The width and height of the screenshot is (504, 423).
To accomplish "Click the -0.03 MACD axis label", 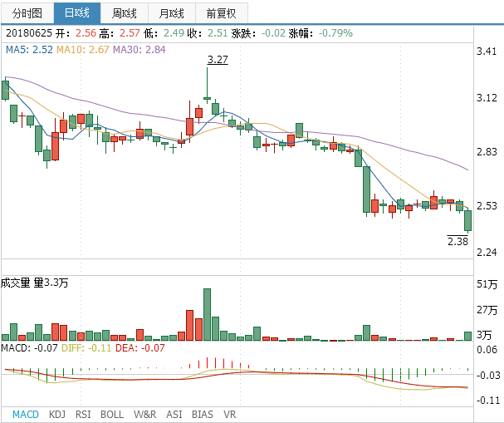I will coord(488,375).
